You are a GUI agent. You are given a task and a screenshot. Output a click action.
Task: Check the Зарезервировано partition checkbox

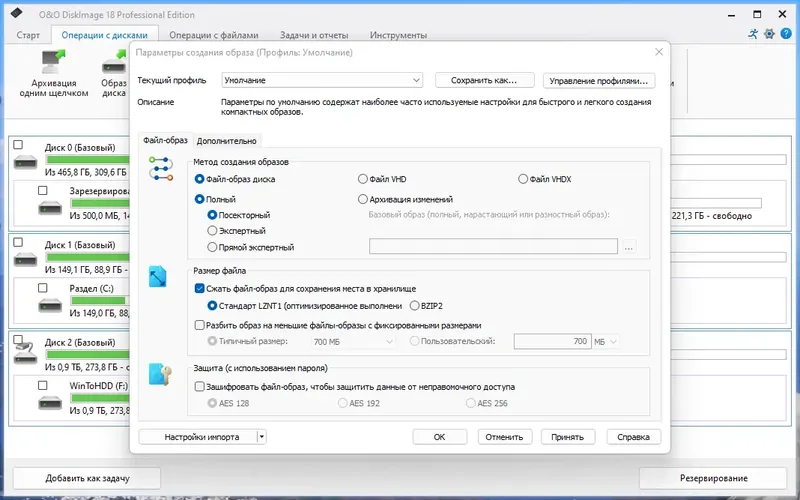click(x=42, y=190)
